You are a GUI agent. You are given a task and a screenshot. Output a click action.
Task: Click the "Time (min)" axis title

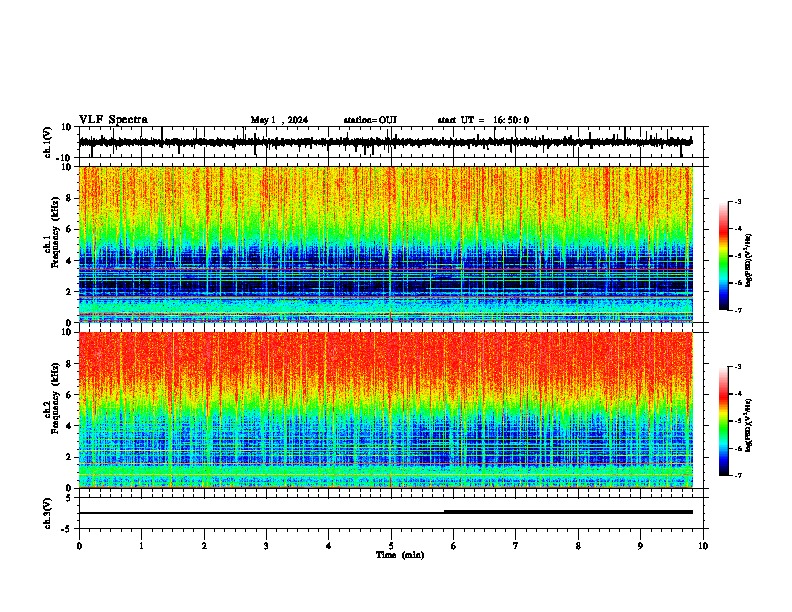(400, 555)
